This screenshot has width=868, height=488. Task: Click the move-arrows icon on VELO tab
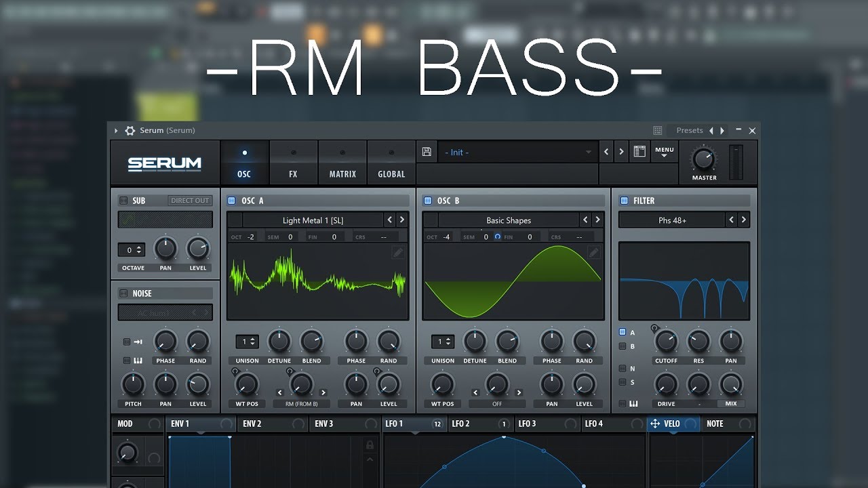pyautogui.click(x=655, y=424)
